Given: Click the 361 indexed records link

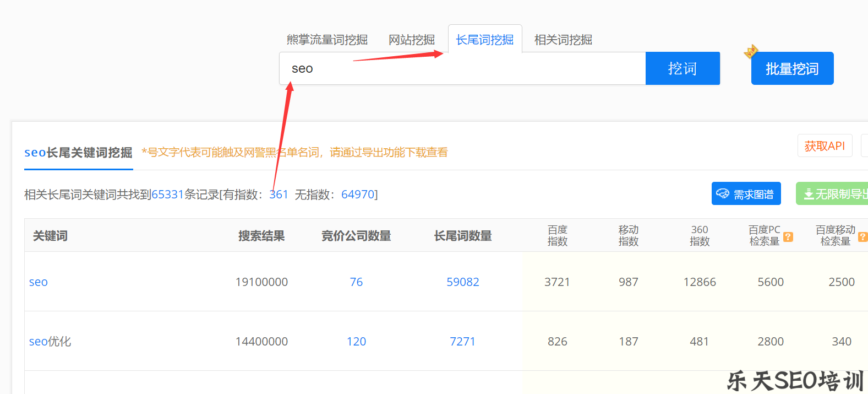Looking at the screenshot, I should coord(279,195).
